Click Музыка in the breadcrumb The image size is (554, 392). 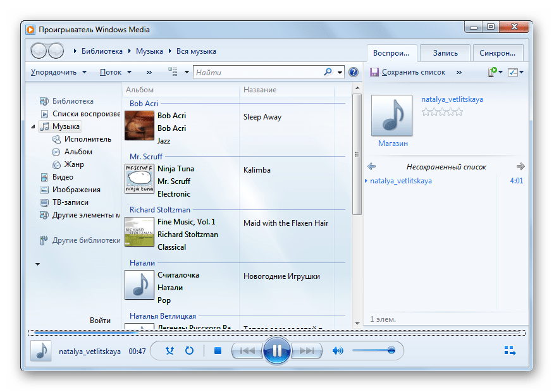pos(149,51)
